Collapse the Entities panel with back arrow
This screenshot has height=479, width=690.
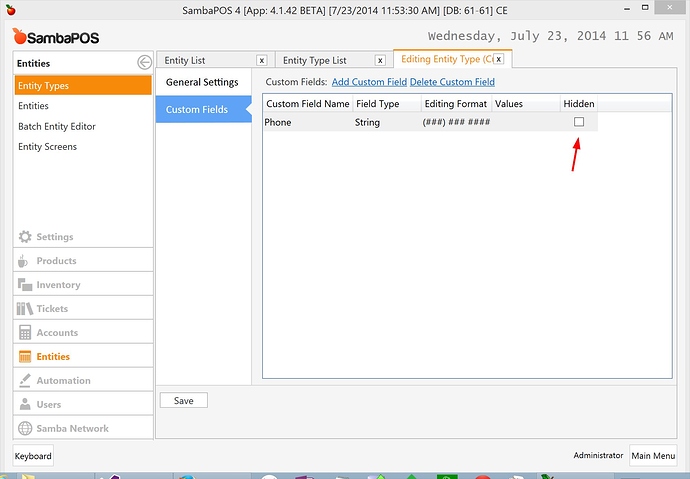(144, 62)
